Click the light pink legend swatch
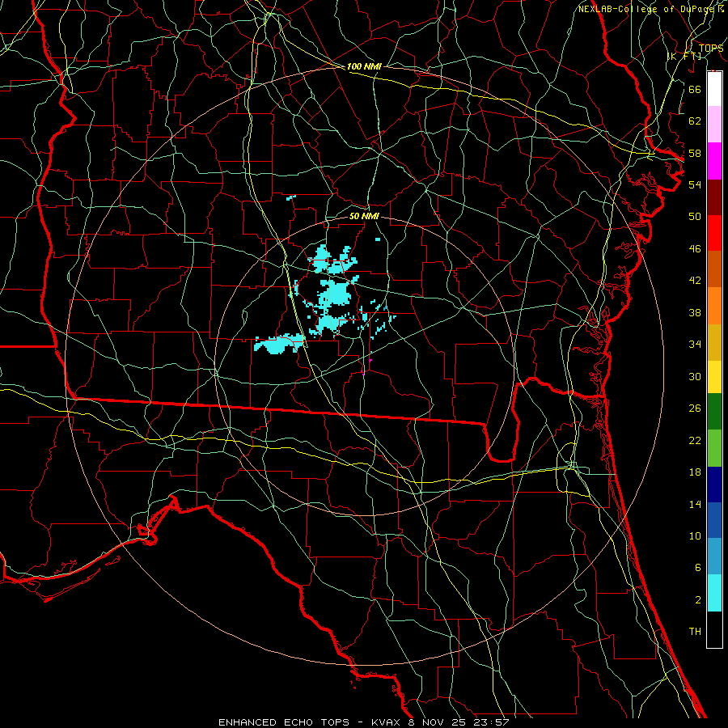This screenshot has width=728, height=728. click(714, 124)
